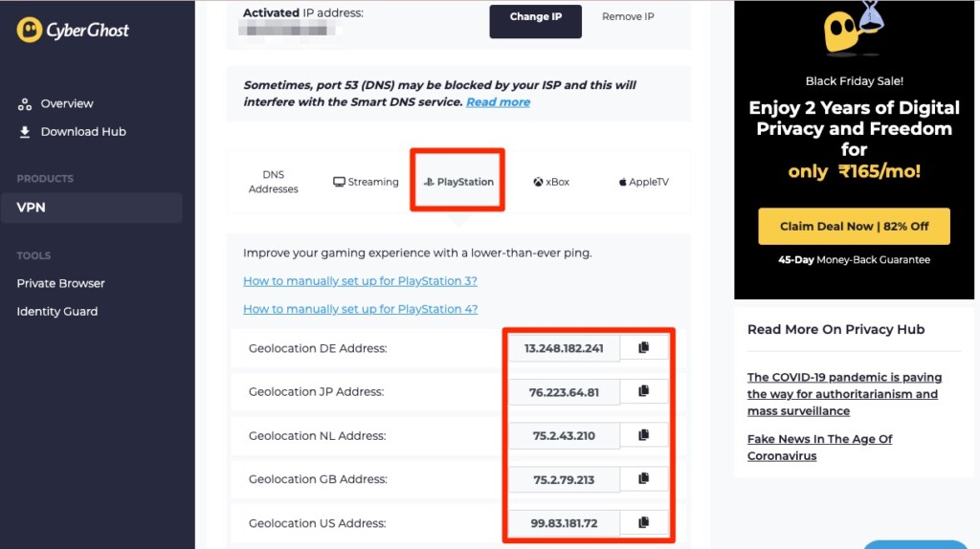Click the ghost mascot in the sale banner

(853, 28)
